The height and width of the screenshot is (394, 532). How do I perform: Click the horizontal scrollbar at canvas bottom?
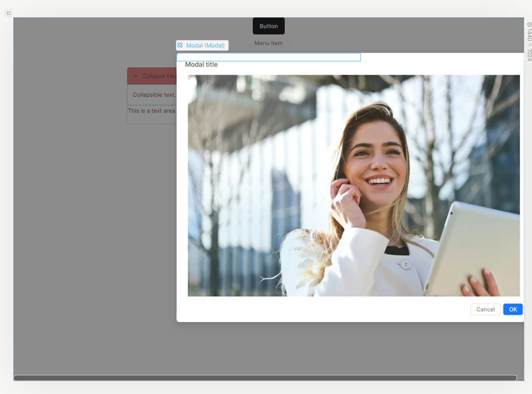click(265, 378)
